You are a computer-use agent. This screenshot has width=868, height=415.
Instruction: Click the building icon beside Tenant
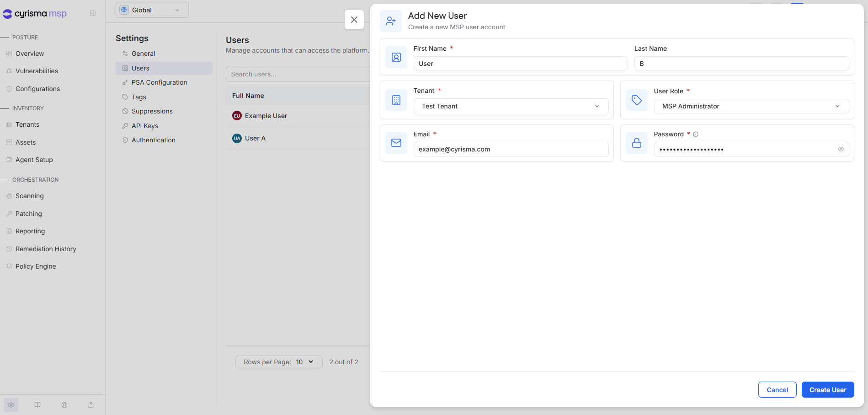(396, 100)
